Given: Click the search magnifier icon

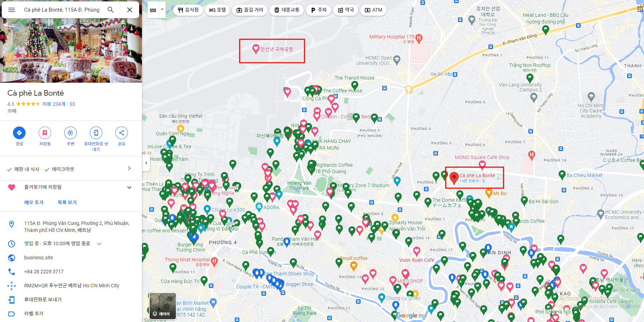Looking at the screenshot, I should tap(110, 10).
